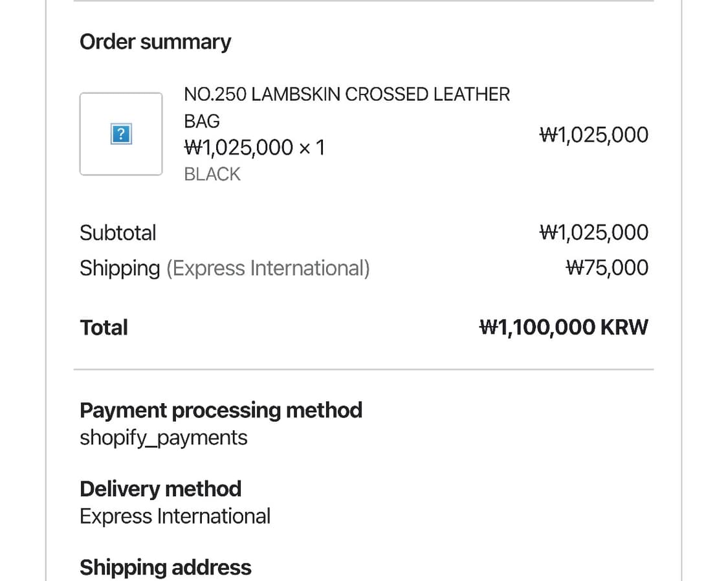Click the Delivery method heading
The height and width of the screenshot is (581, 728).
click(x=160, y=489)
